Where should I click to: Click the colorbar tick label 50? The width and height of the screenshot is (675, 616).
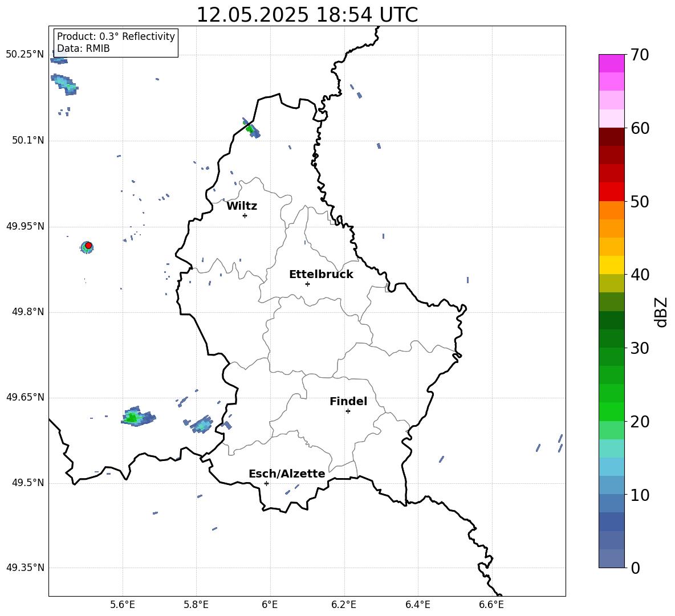point(640,202)
